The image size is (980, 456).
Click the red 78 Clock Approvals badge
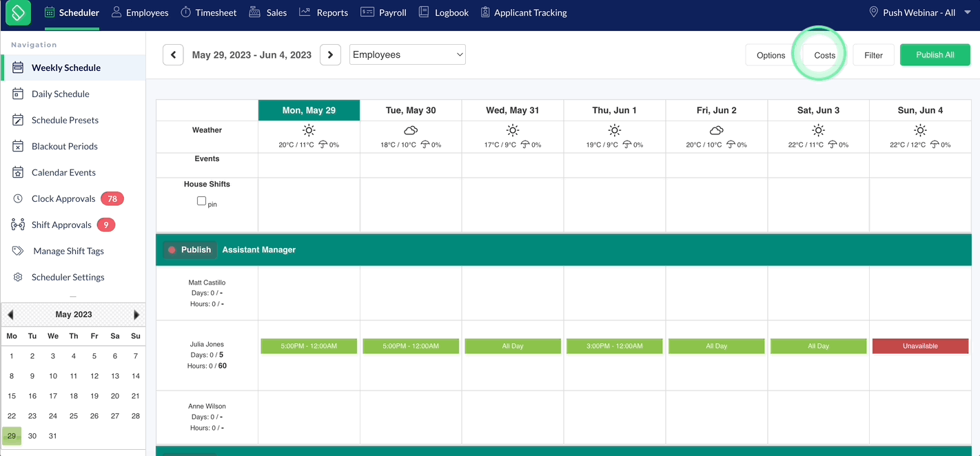[112, 198]
